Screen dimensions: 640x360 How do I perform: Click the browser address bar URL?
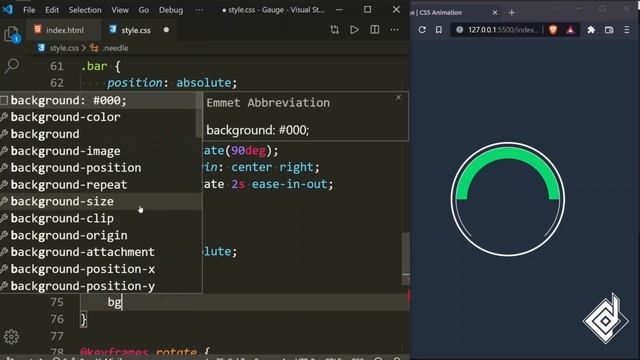click(x=502, y=30)
